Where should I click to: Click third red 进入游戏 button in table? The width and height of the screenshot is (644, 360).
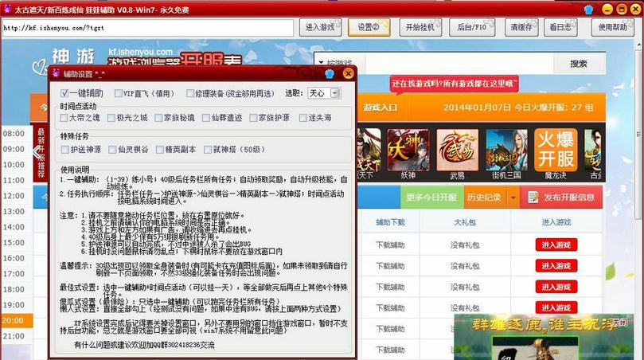pos(556,287)
